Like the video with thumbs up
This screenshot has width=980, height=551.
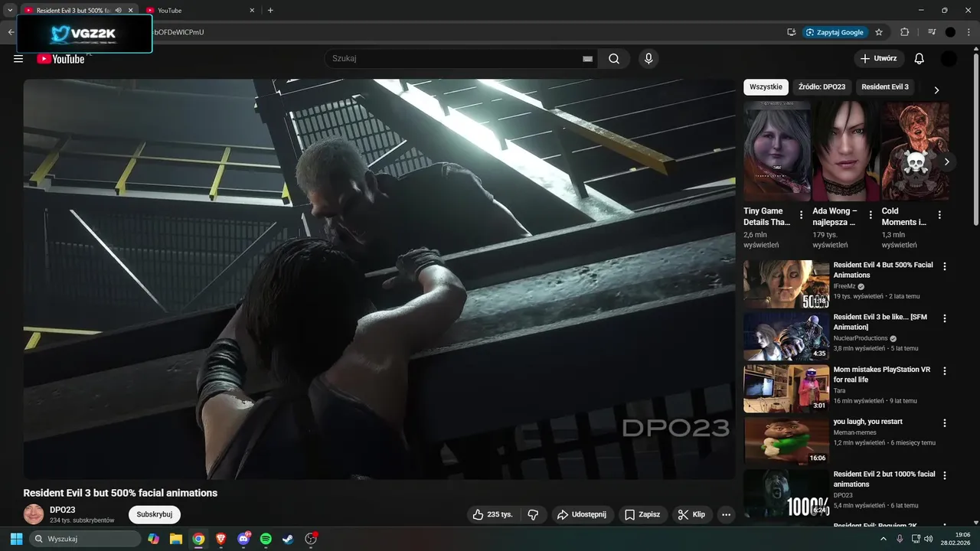coord(492,514)
